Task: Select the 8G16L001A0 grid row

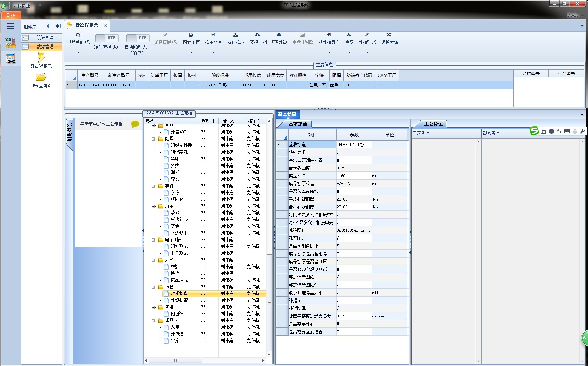Action: click(x=289, y=85)
